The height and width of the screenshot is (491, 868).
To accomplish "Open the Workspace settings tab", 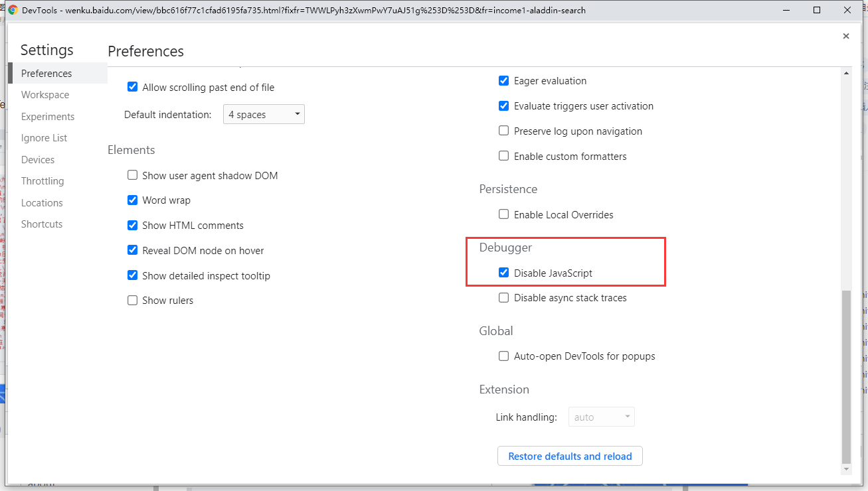I will click(45, 95).
